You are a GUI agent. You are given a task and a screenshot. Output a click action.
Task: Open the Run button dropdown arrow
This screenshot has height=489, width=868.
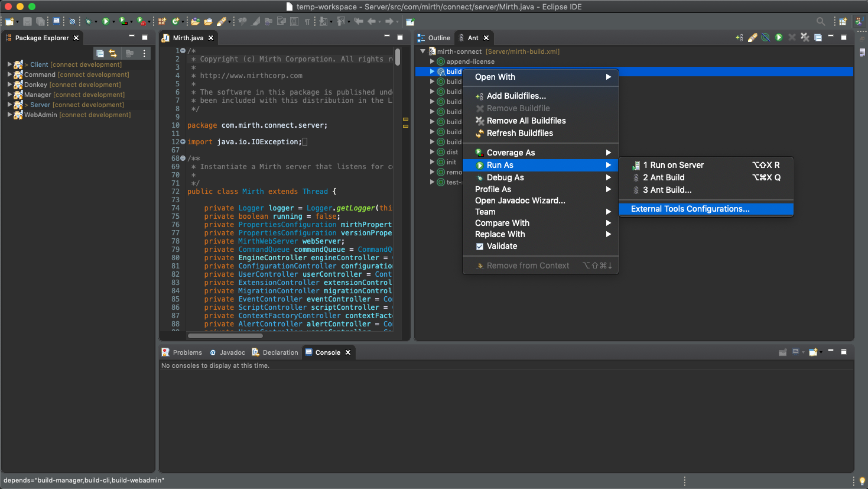[x=113, y=22]
